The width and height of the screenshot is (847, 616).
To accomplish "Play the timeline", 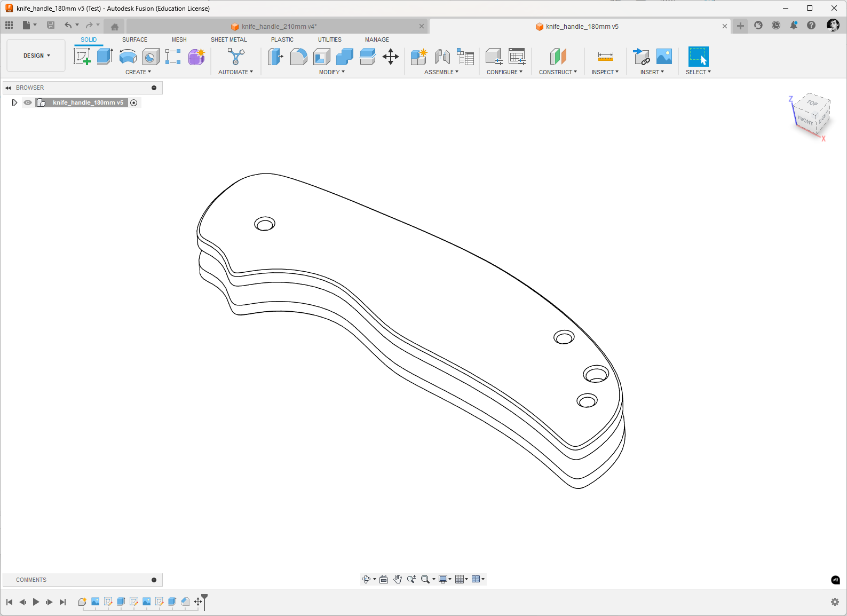I will tap(36, 602).
